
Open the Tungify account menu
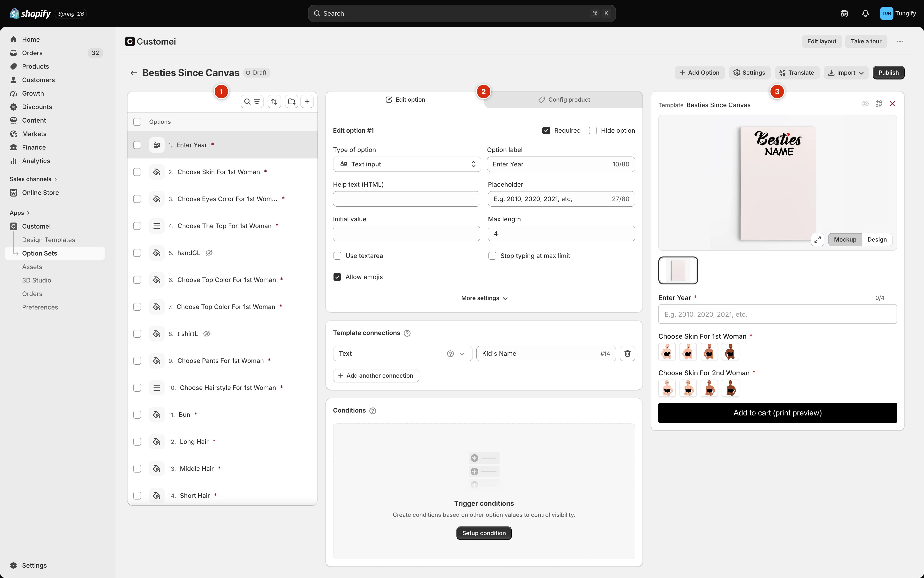898,13
